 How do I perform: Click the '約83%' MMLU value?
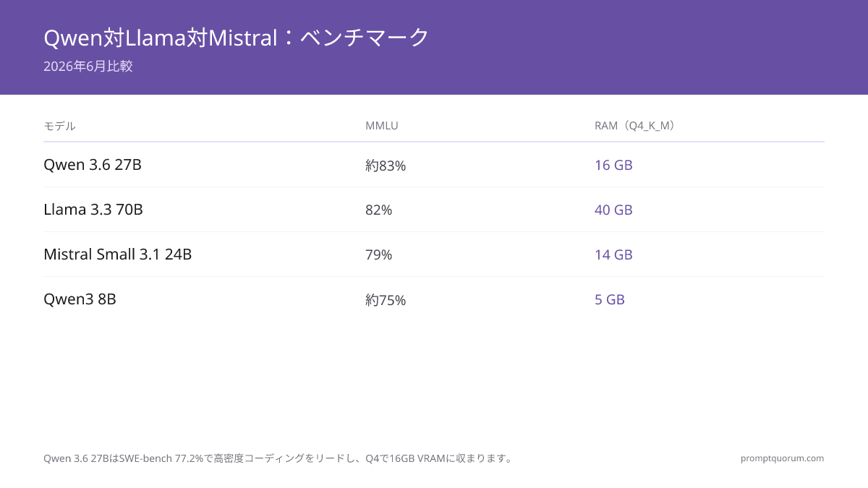point(386,166)
